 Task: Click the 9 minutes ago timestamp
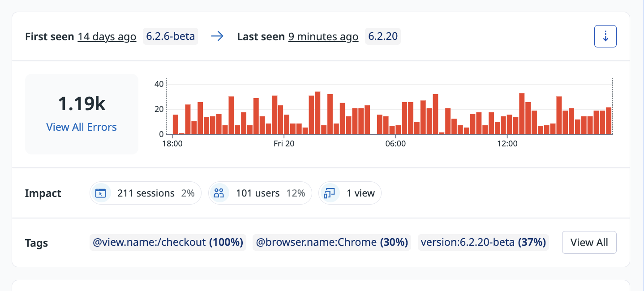coord(323,37)
